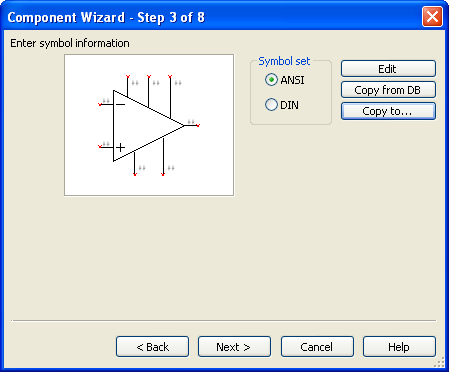Viewport: 449px width, 372px height.
Task: Click the plus sign non-inverting input pin
Action: pyautogui.click(x=106, y=147)
